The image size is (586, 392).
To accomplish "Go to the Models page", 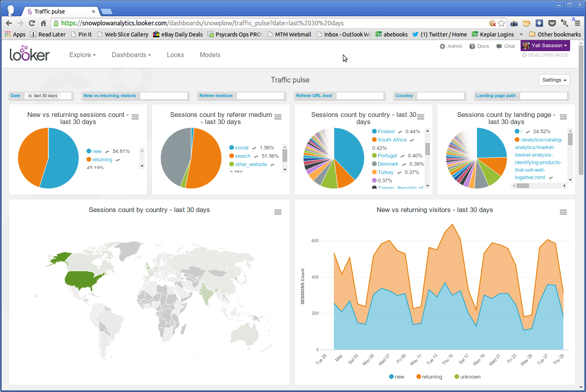I will coord(210,55).
